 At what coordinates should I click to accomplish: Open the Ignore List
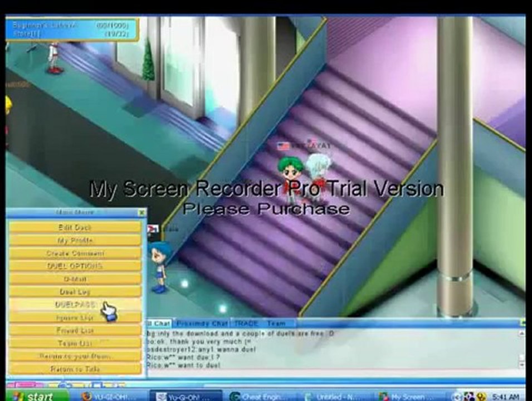pyautogui.click(x=75, y=317)
